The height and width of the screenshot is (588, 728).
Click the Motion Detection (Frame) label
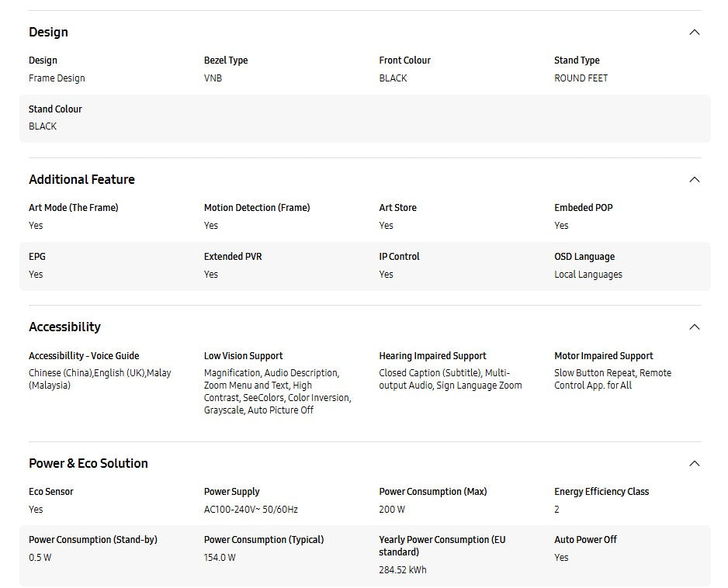click(x=257, y=208)
